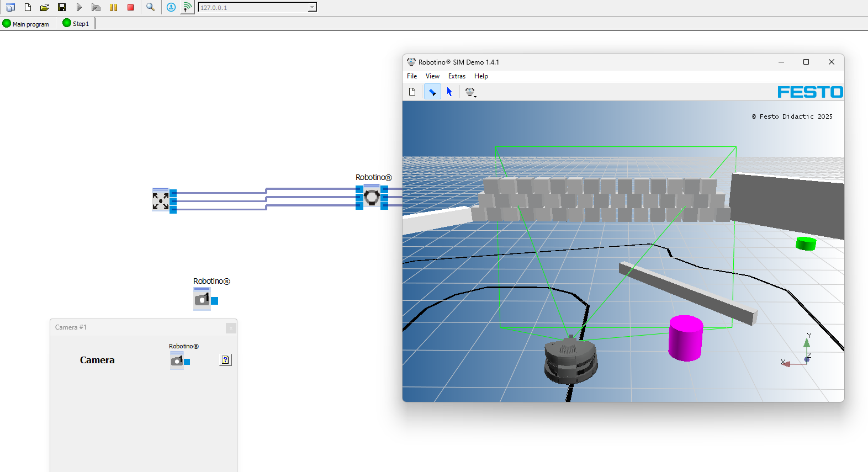Image resolution: width=868 pixels, height=472 pixels.
Task: Open the View menu in Robotino SIM
Action: point(432,76)
